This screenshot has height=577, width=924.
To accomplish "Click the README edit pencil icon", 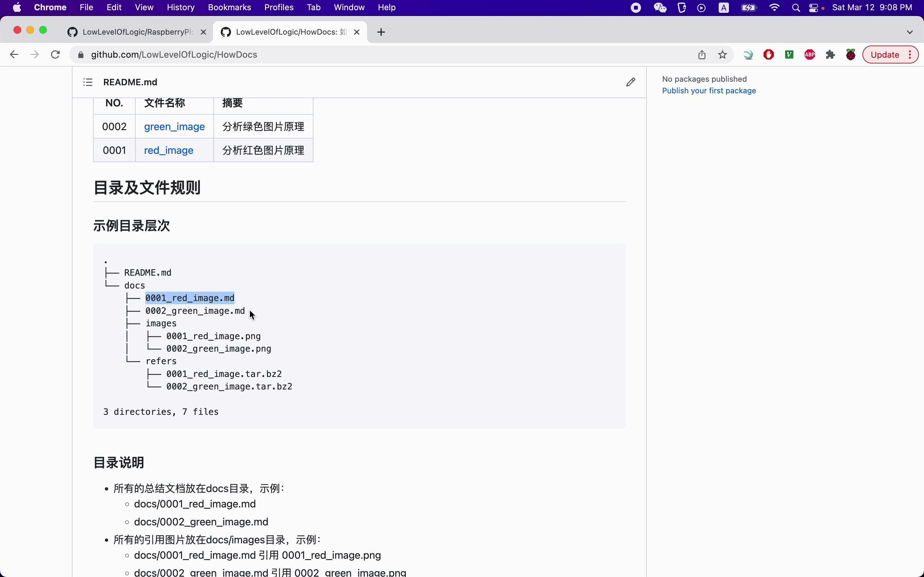I will pos(630,82).
